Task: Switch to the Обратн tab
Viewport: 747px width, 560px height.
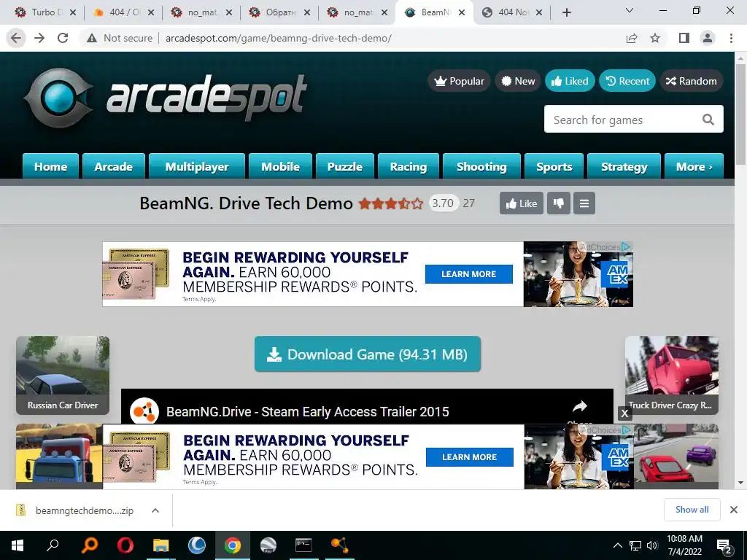Action: pos(280,12)
